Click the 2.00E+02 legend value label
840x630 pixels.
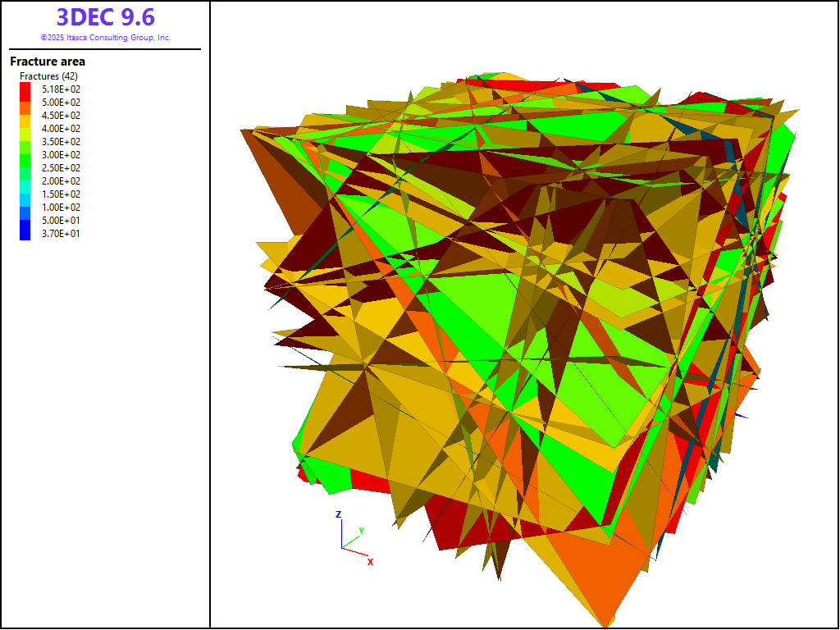click(x=62, y=181)
